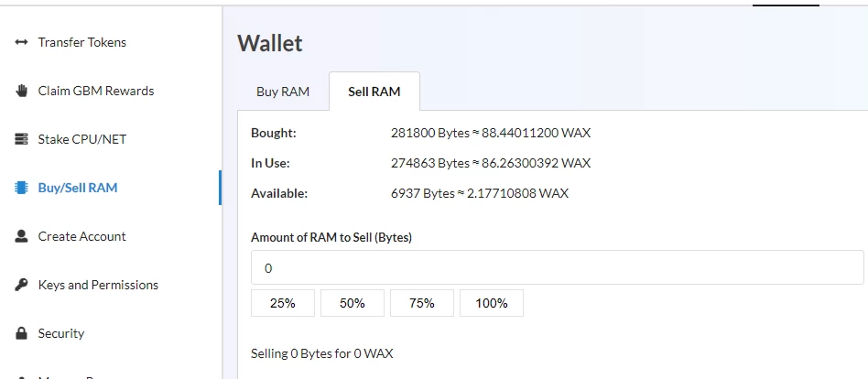Screen dimensions: 868x379
Task: Click the hand icon for GBM Rewards
Action: click(21, 91)
